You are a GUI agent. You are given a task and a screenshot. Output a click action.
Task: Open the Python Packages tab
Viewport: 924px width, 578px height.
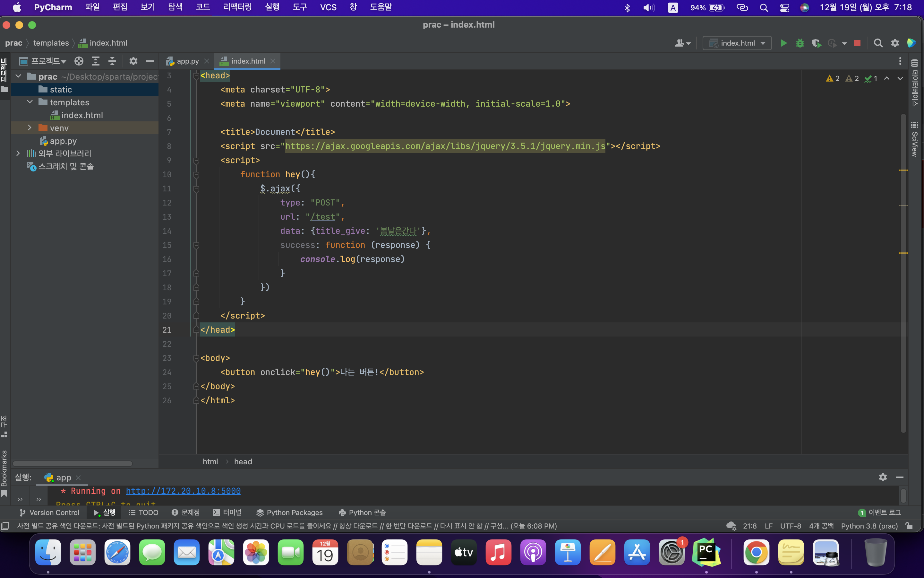pyautogui.click(x=290, y=512)
